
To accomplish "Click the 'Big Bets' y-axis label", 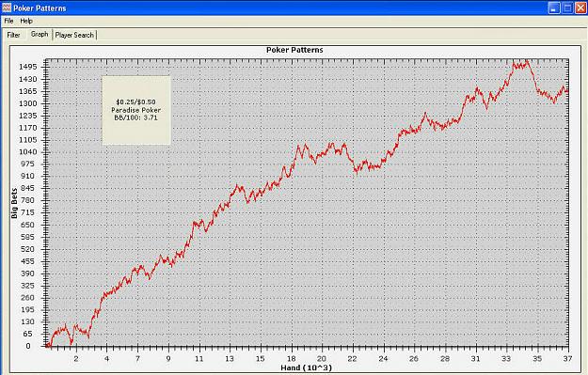I will tap(14, 203).
